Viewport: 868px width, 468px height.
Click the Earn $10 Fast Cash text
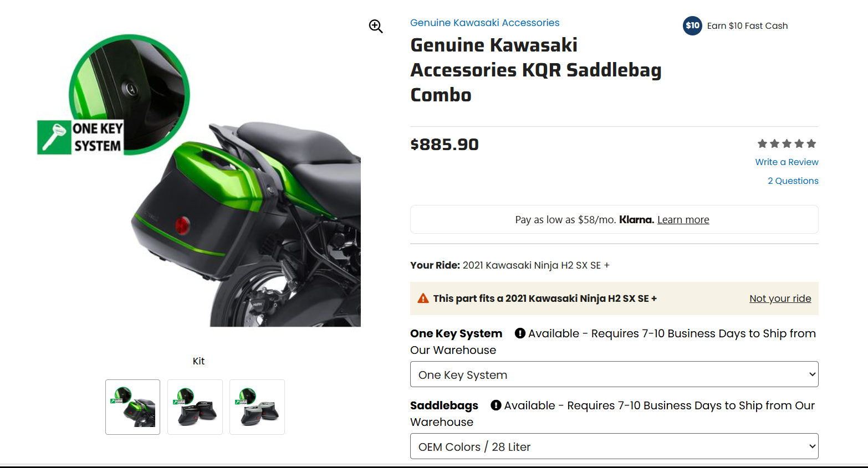click(x=747, y=25)
